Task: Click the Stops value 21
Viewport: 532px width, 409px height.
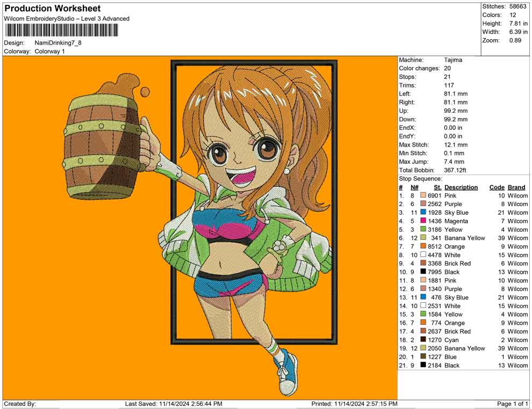Action: point(447,77)
